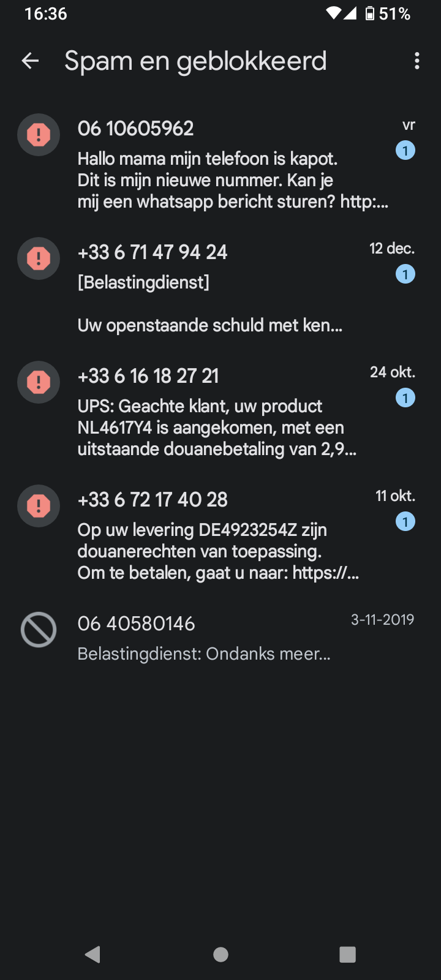Tap unread badge on 06 10605962 conversation

(x=405, y=150)
